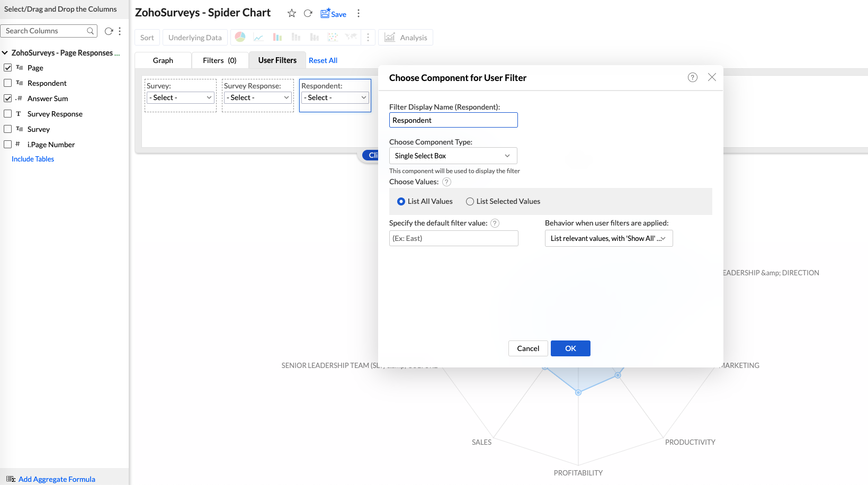
Task: Switch to the Graph tab
Action: coord(163,60)
